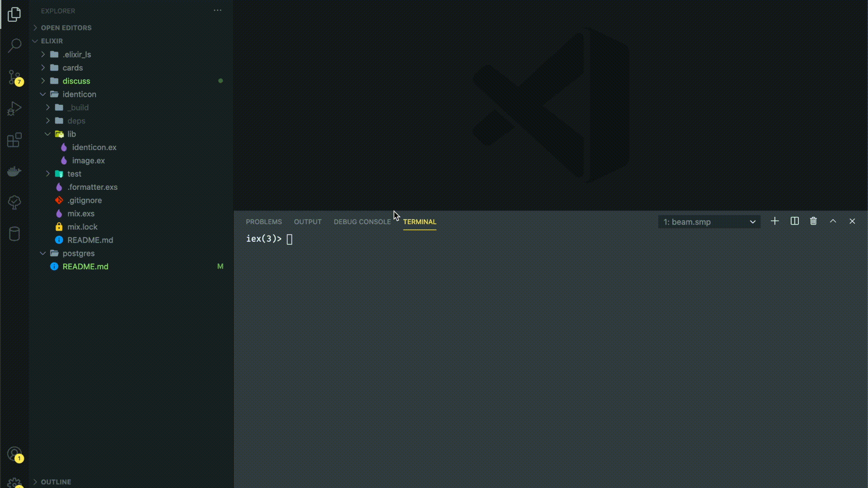Open the Docker view
Image resolution: width=868 pixels, height=488 pixels.
(14, 171)
